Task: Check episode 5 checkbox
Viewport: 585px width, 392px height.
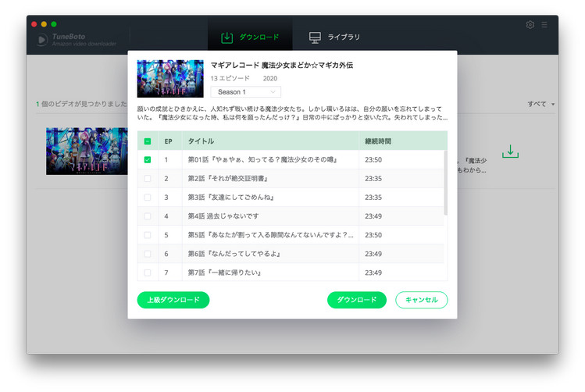Action: [x=148, y=235]
